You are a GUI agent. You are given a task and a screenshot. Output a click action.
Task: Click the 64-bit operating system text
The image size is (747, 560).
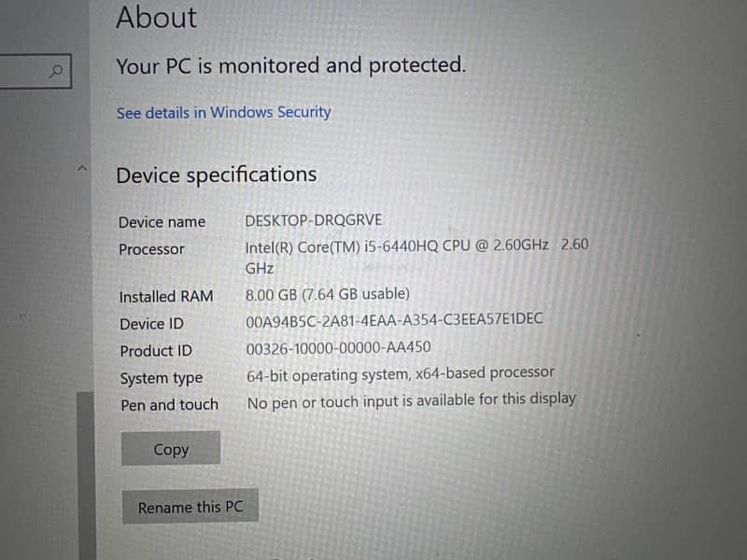coord(400,374)
